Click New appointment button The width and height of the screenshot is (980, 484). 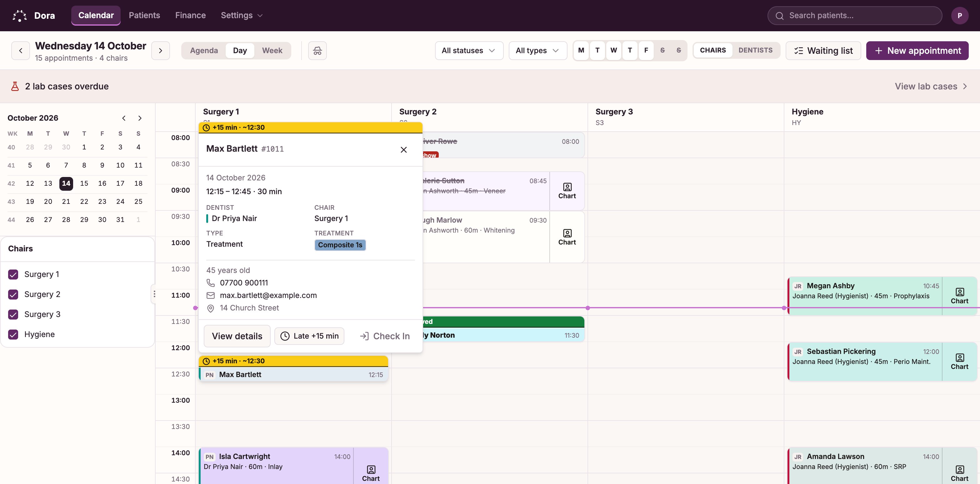917,51
